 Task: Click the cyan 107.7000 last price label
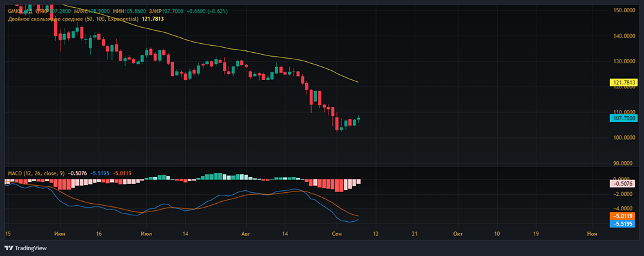[x=623, y=118]
